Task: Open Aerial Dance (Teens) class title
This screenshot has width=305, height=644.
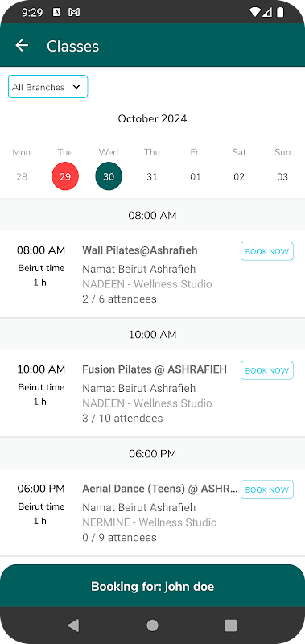Action: tap(160, 489)
